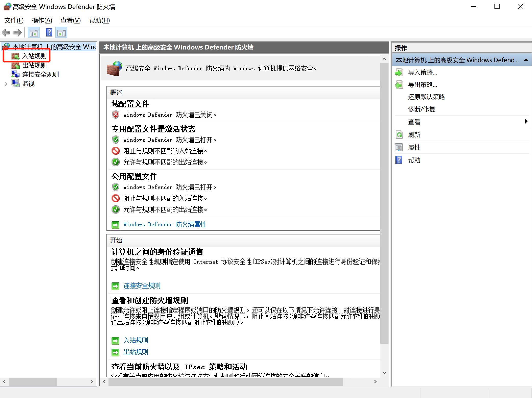This screenshot has height=398, width=532.
Task: Maximize the firewall window
Action: click(x=497, y=7)
